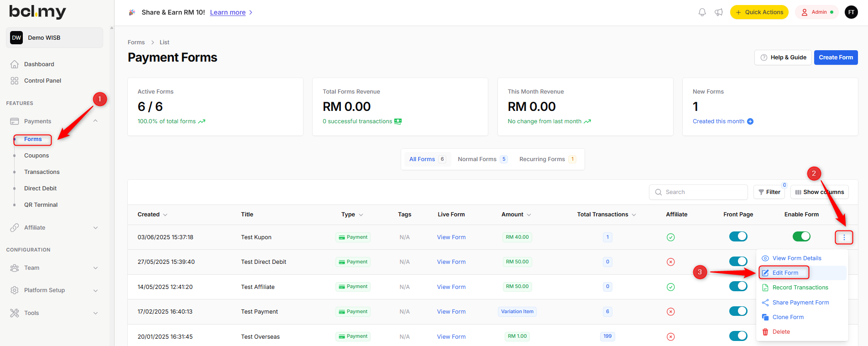Click the three-dot menu for Test Kupon
Screen dimensions: 868x346
844,237
